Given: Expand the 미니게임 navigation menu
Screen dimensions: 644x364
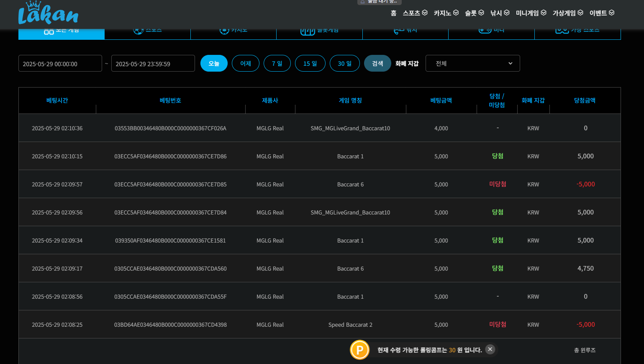Looking at the screenshot, I should click(x=531, y=13).
